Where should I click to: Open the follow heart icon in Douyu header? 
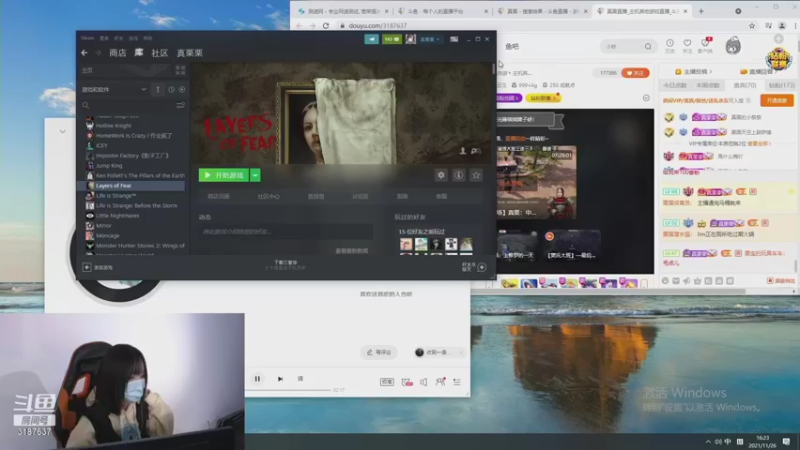tap(687, 43)
